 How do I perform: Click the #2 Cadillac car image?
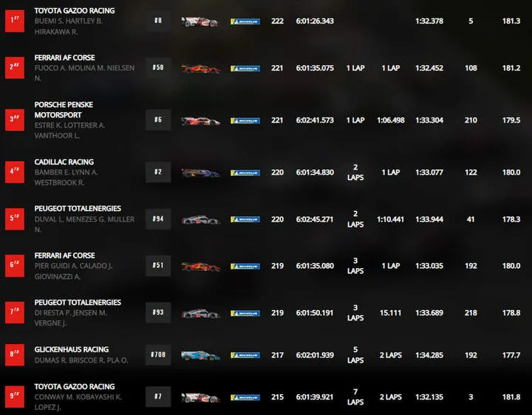[200, 173]
